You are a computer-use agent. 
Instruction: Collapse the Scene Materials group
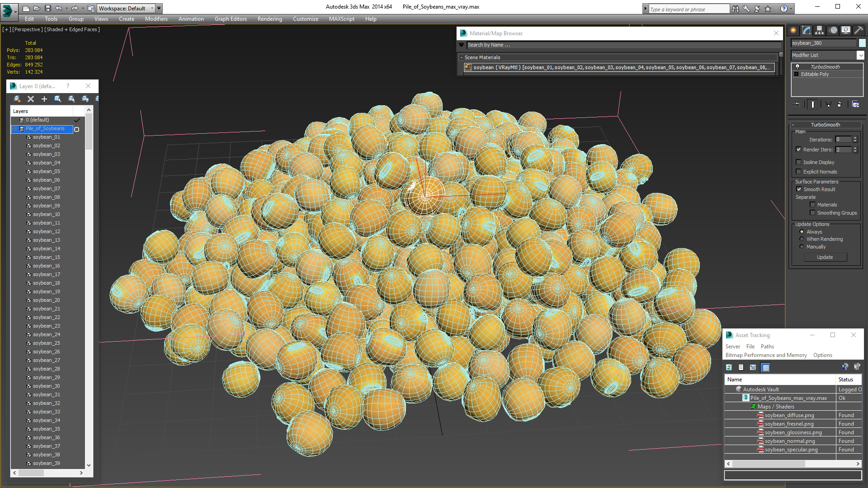tap(461, 57)
